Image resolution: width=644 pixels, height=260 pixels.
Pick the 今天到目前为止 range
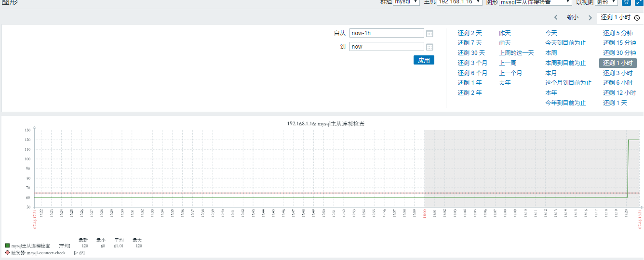[565, 43]
